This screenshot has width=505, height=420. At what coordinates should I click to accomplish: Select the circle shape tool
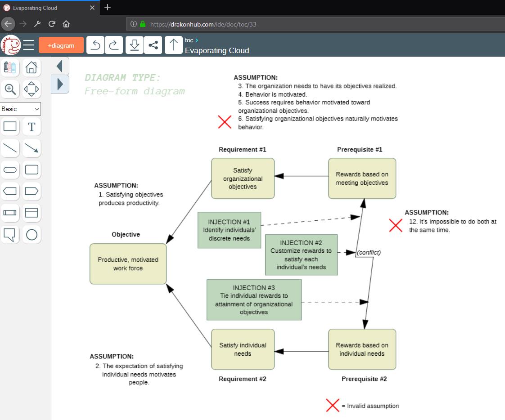[x=32, y=234]
